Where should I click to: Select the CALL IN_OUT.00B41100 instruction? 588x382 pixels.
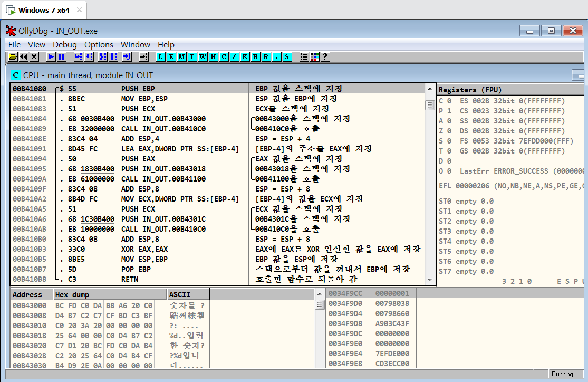(x=163, y=179)
